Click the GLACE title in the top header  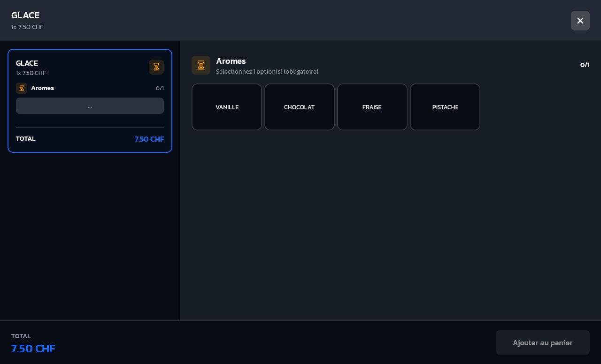tap(25, 15)
